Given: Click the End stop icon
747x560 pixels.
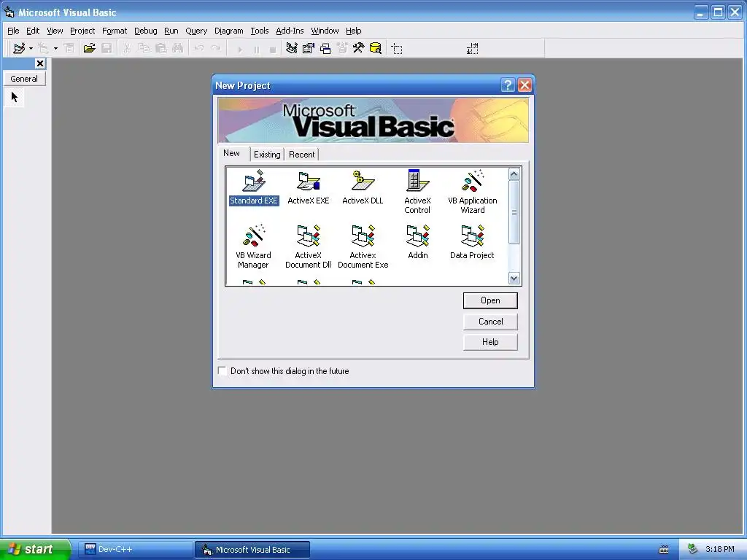Looking at the screenshot, I should click(x=273, y=49).
